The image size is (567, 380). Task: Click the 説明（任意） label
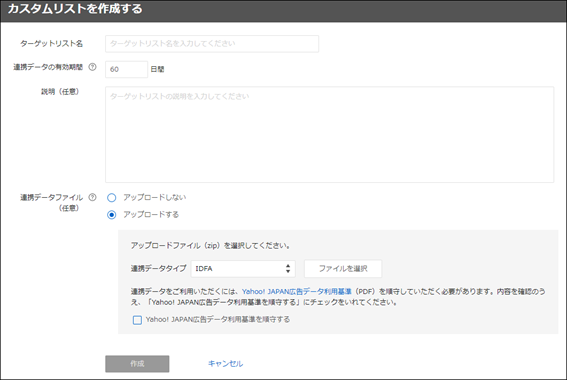click(60, 92)
